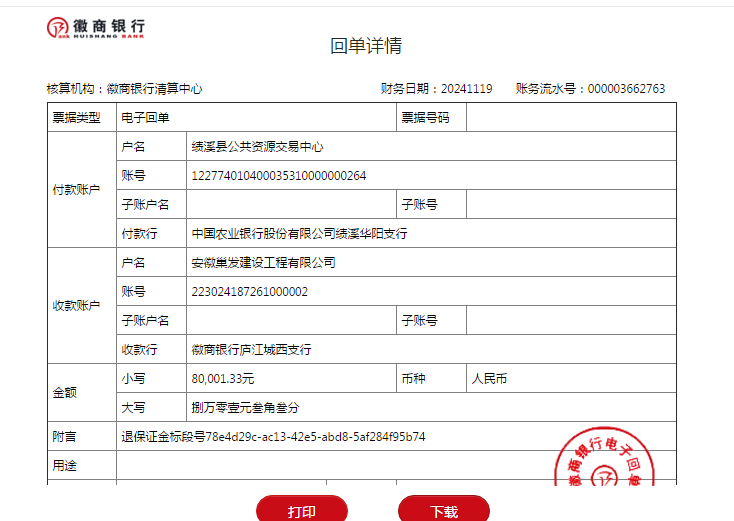The image size is (734, 521).
Task: Click the uppercase amount 捌万零壹元叁角叁分
Action: (245, 408)
